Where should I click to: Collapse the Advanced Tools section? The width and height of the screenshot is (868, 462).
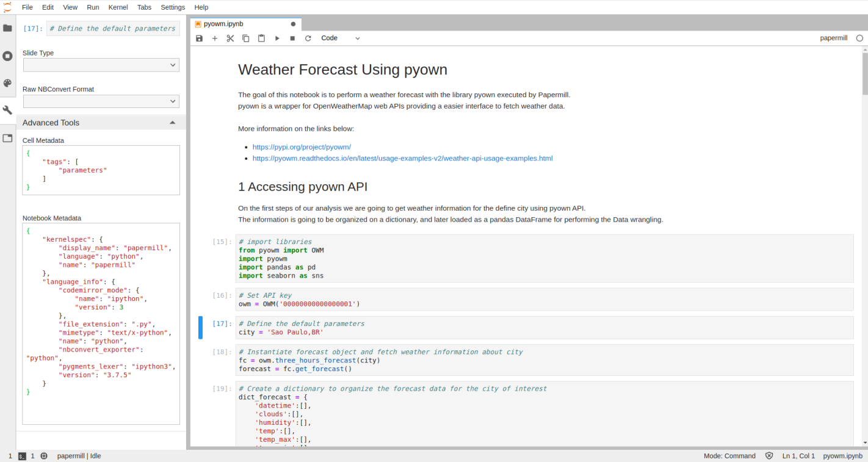pyautogui.click(x=172, y=122)
